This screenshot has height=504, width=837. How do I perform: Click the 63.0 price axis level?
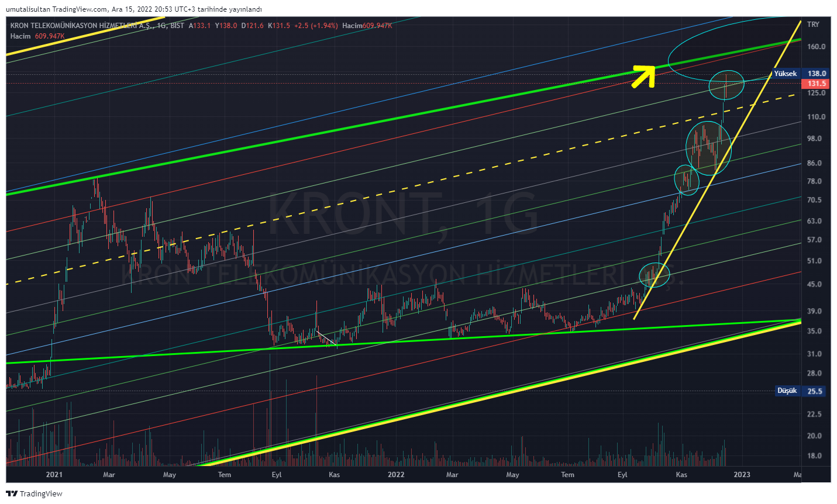814,221
